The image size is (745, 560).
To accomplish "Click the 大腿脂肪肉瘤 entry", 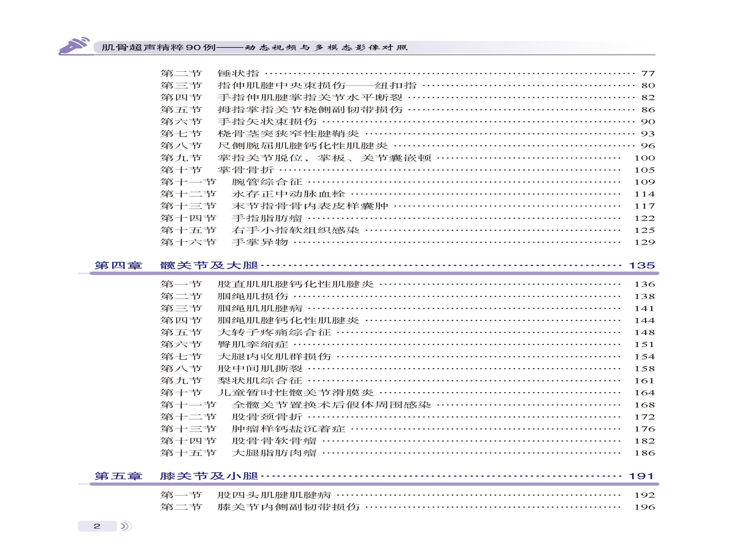I will [274, 453].
